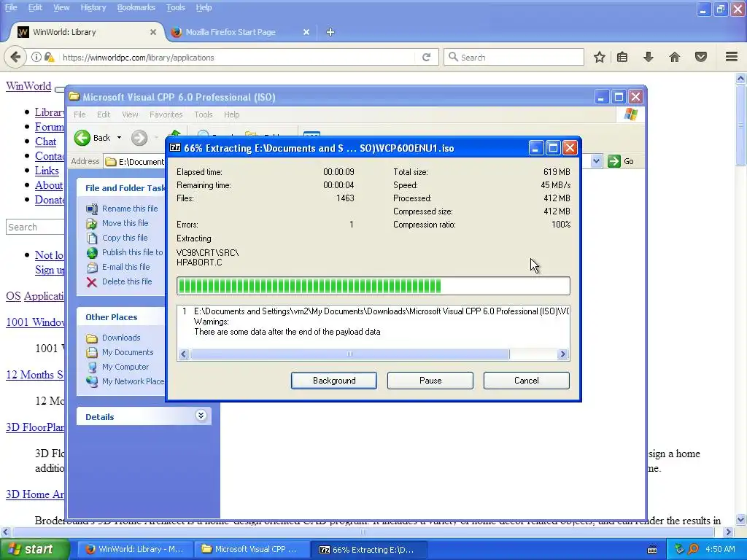The width and height of the screenshot is (747, 560).
Task: Click the Pocket icon in Firefox toolbar
Action: pyautogui.click(x=701, y=57)
